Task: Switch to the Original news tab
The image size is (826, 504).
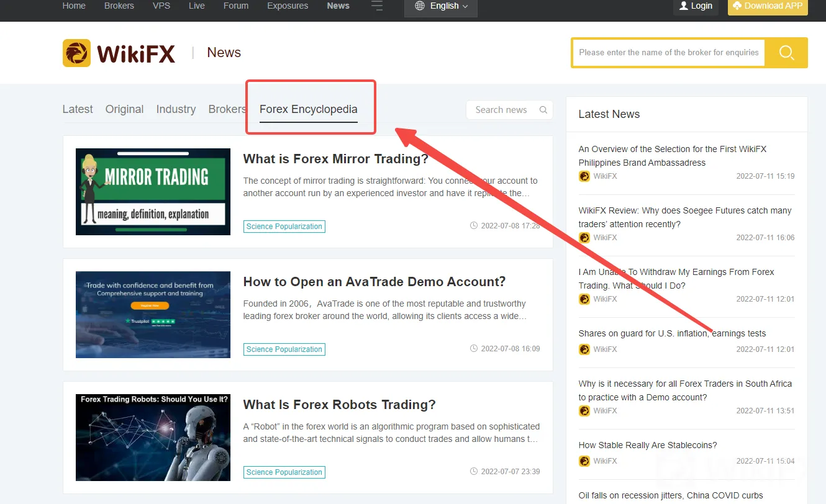Action: [x=124, y=109]
